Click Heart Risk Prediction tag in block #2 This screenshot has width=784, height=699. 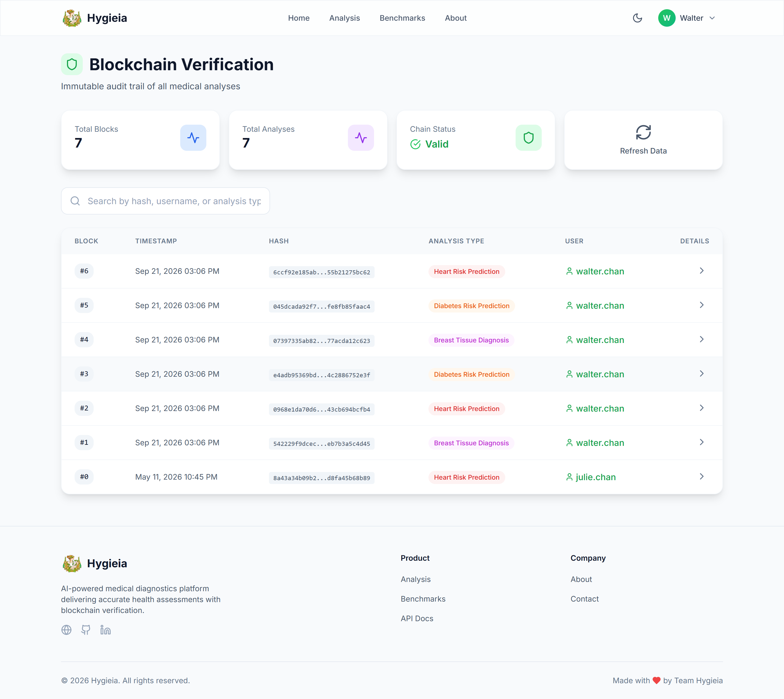click(x=467, y=409)
